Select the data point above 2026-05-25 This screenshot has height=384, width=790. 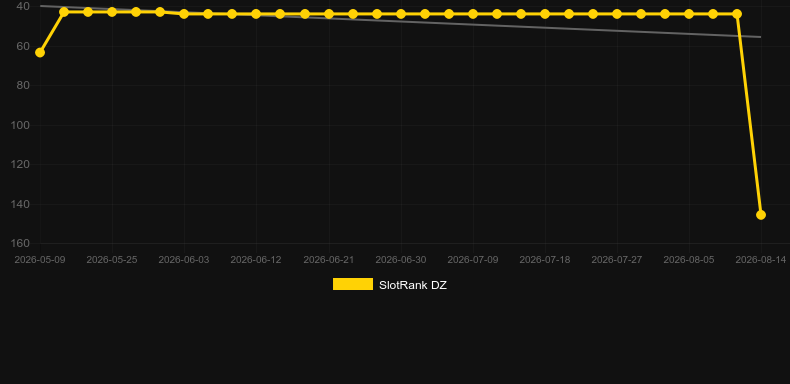112,12
